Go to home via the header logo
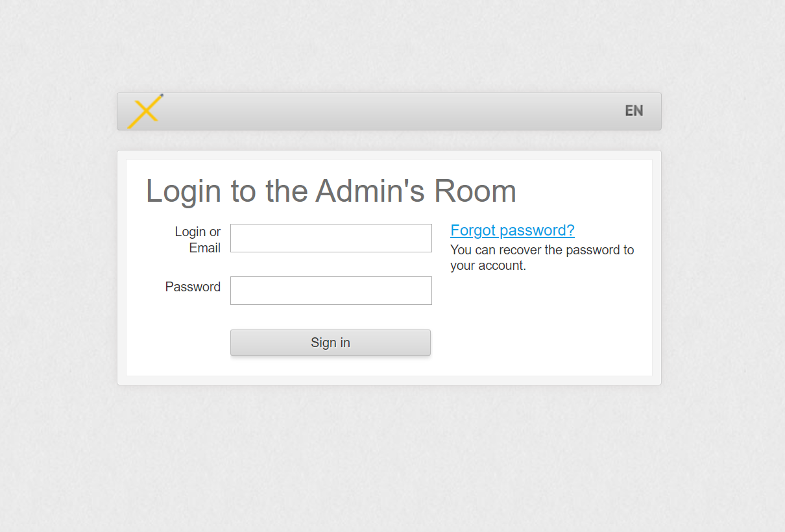The image size is (785, 532). (x=145, y=111)
